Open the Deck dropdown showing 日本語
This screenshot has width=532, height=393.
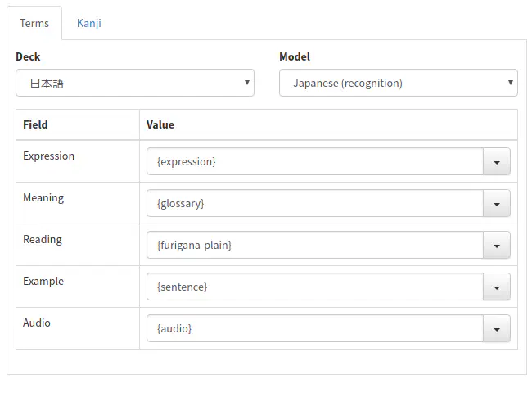[135, 83]
